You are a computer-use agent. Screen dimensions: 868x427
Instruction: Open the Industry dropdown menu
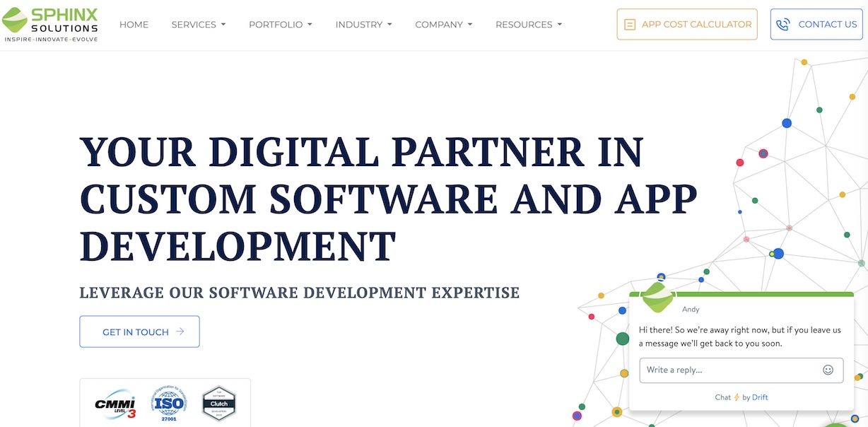(x=363, y=24)
